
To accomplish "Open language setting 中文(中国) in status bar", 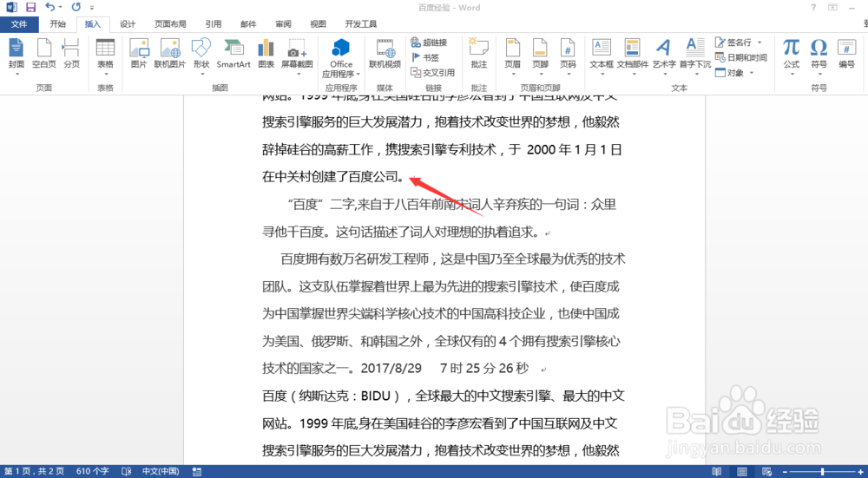I will 161,471.
